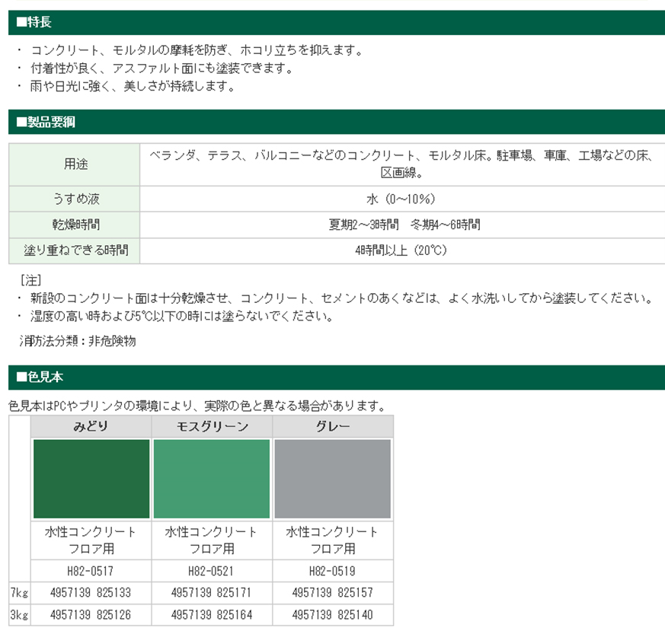Click the 3kg row label
665x644 pixels.
coord(16,614)
